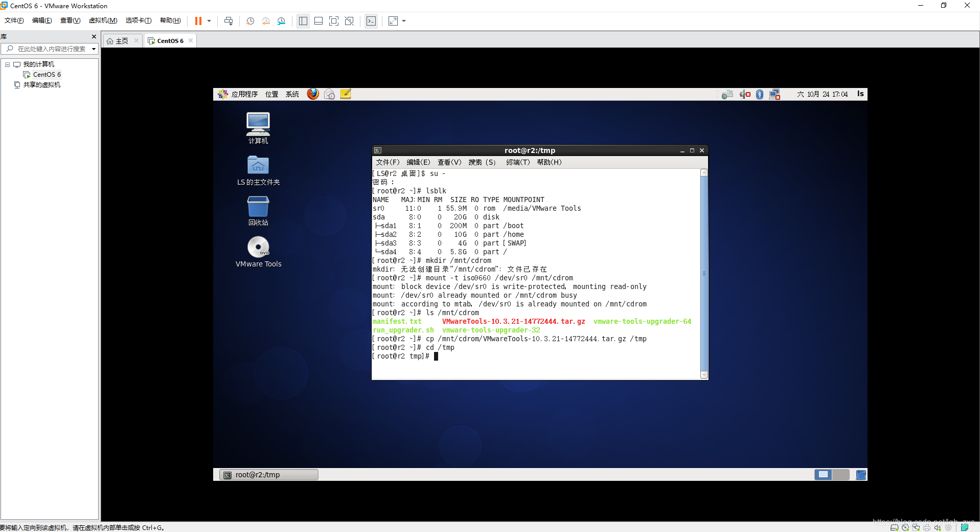The height and width of the screenshot is (532, 980).
Task: Open the terminal 终端(T) menu
Action: (x=518, y=162)
